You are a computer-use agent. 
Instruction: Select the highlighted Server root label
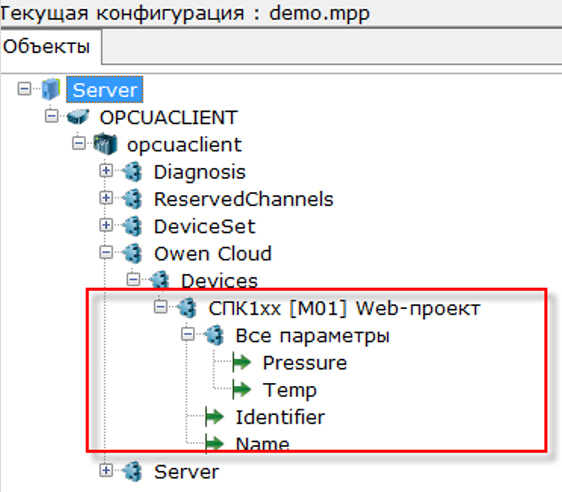point(105,90)
